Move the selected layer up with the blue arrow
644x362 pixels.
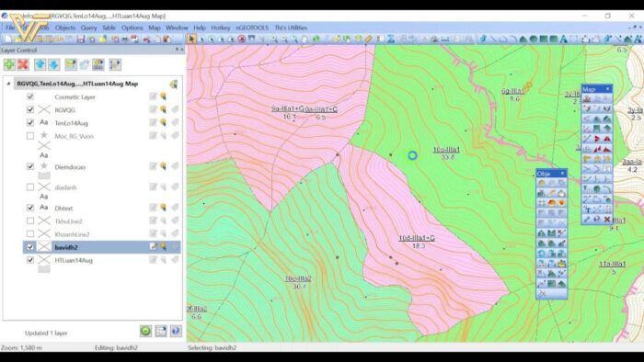[x=40, y=65]
